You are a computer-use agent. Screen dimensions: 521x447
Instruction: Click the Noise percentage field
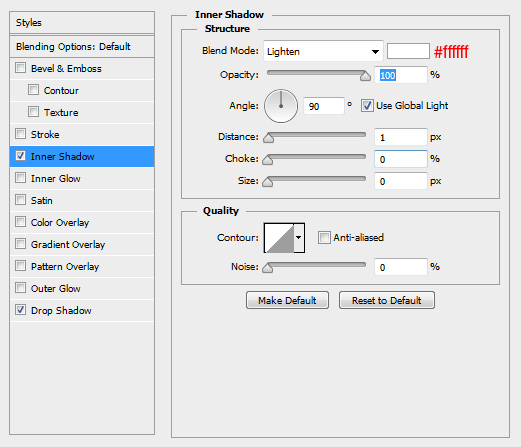(401, 267)
